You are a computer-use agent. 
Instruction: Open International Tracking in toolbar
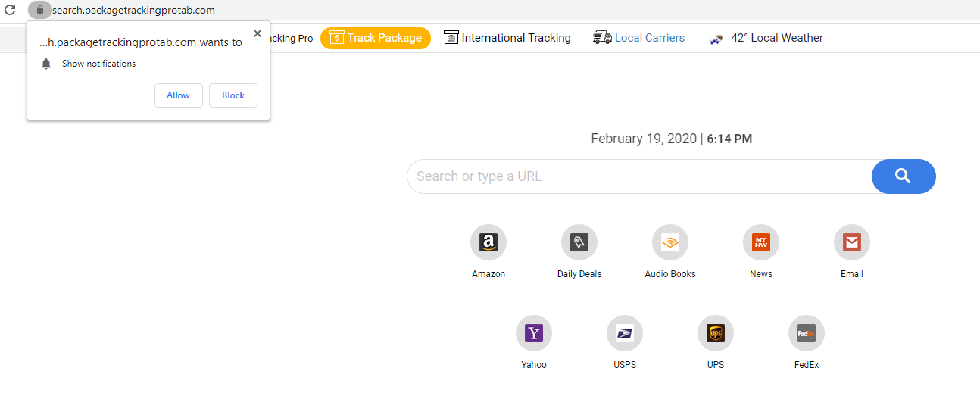pyautogui.click(x=507, y=38)
